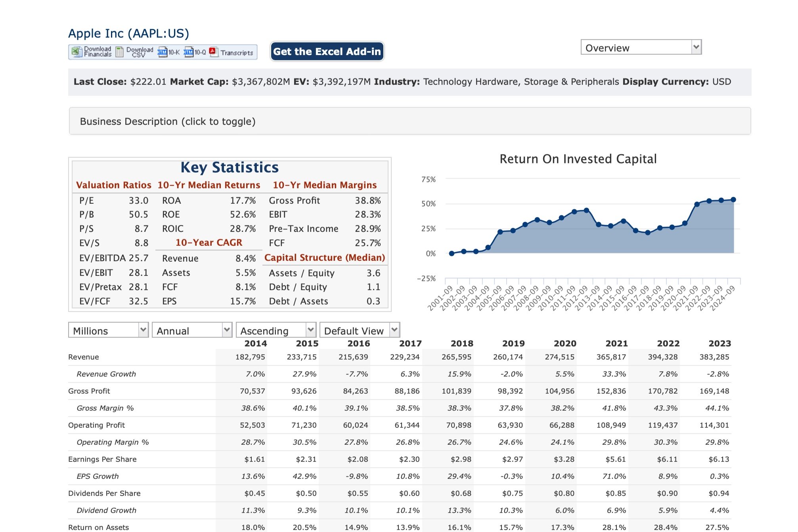Click the Download Financials text label

coord(98,52)
